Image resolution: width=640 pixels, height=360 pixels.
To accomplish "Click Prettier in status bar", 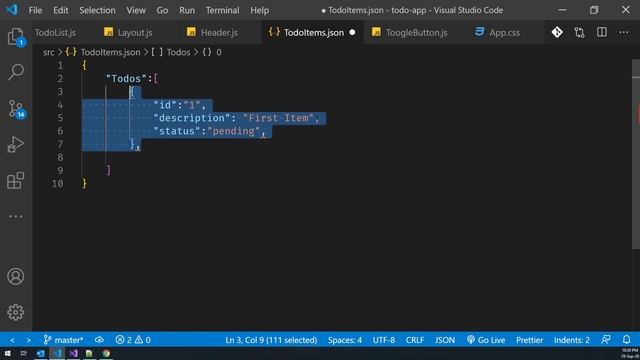I will [529, 340].
